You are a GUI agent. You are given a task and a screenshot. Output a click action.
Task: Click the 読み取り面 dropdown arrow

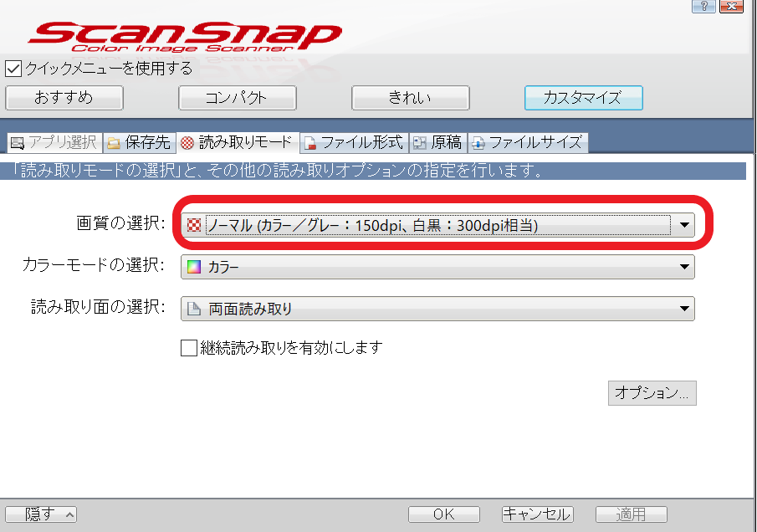tap(684, 309)
